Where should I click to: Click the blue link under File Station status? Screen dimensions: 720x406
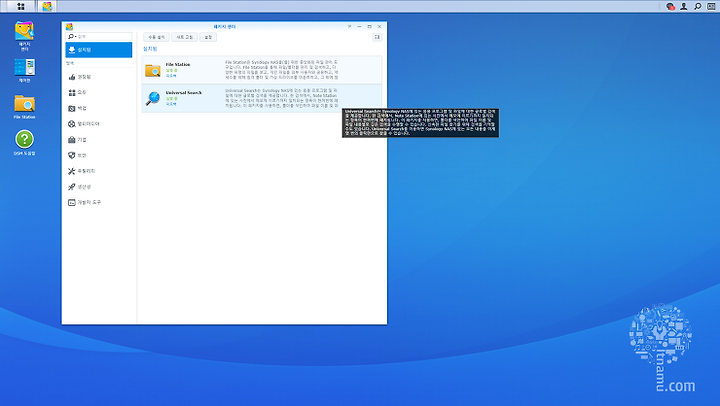(171, 76)
